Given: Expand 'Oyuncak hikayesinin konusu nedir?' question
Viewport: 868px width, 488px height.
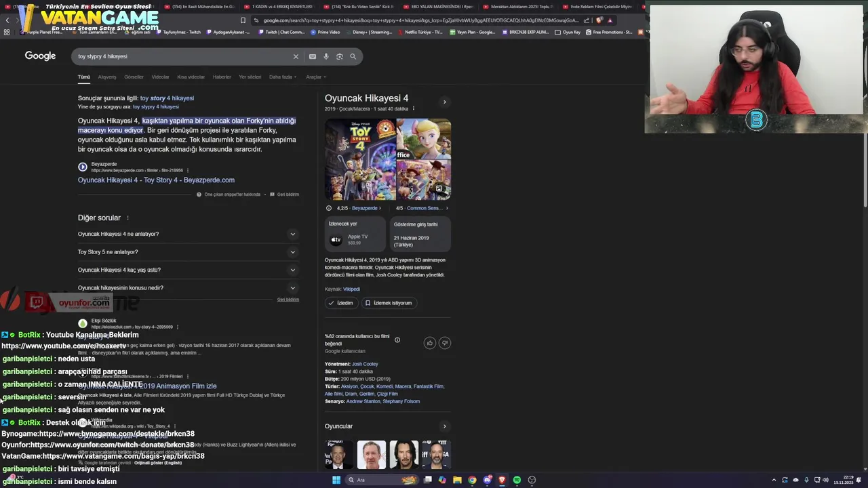Looking at the screenshot, I should tap(188, 288).
